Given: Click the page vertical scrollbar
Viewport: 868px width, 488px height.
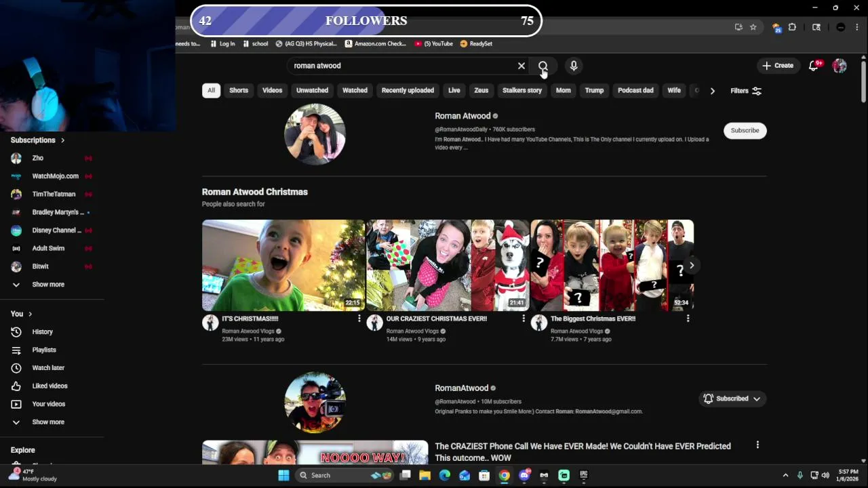Looking at the screenshot, I should tap(863, 83).
